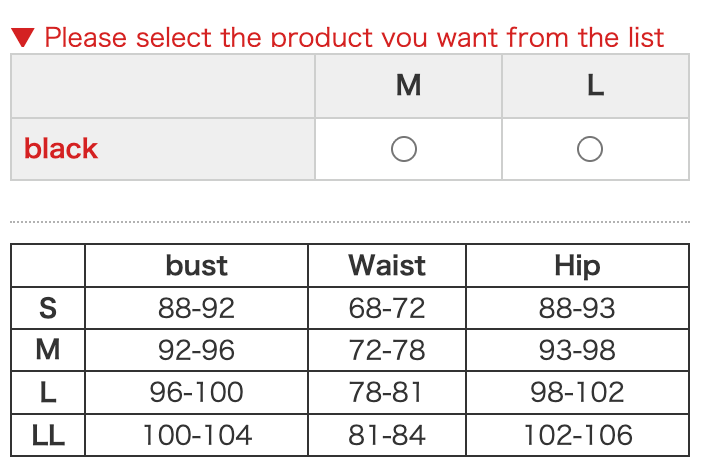Click waist value 72-78 for size M
This screenshot has width=716, height=472.
click(386, 350)
